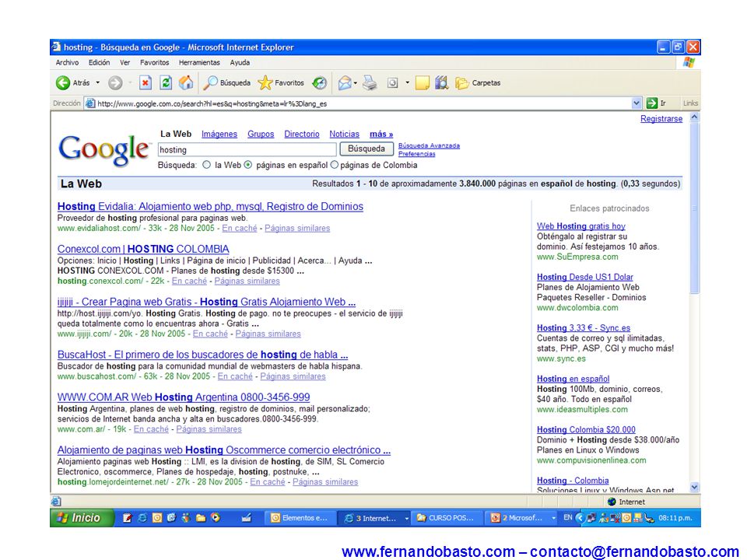Open the Herramientas menu

point(199,62)
